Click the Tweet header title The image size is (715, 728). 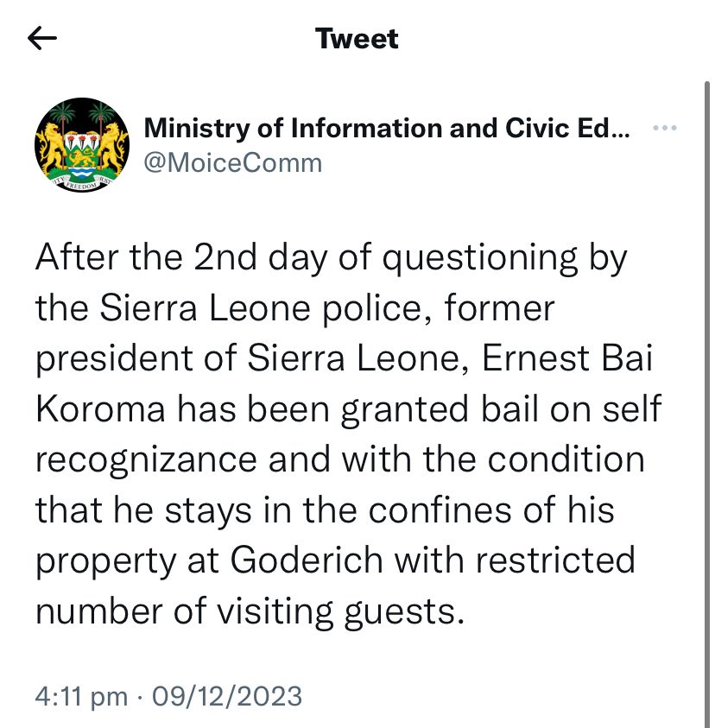(357, 39)
